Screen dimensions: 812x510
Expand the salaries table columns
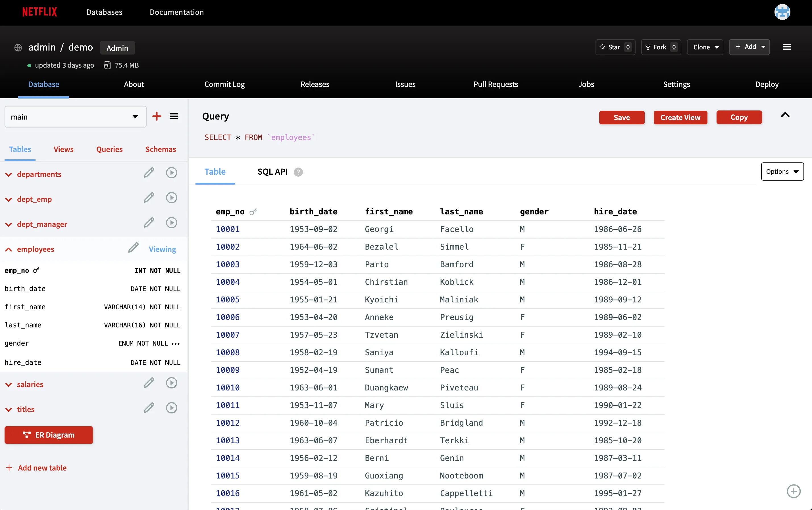(8, 384)
